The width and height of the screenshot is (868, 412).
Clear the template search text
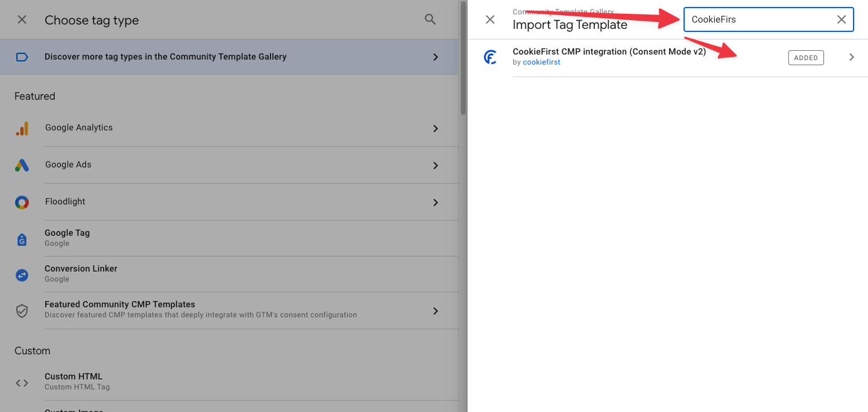click(x=842, y=19)
